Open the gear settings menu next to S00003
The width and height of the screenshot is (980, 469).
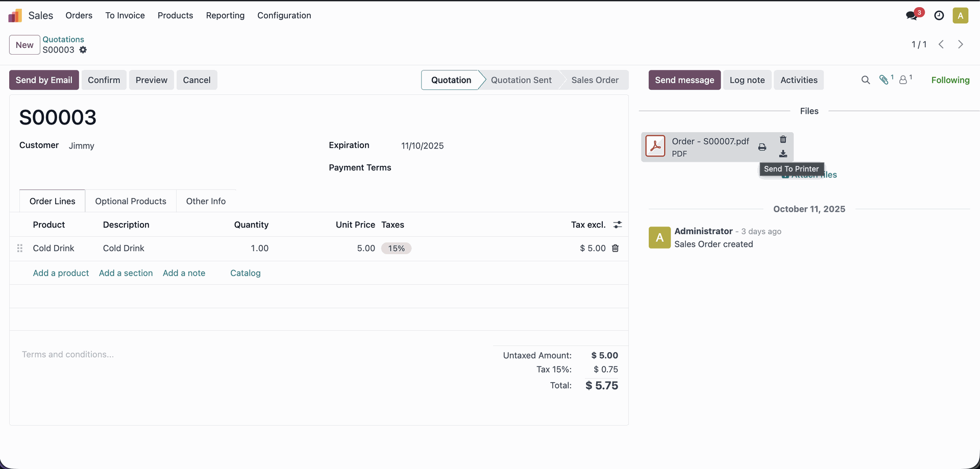point(83,50)
